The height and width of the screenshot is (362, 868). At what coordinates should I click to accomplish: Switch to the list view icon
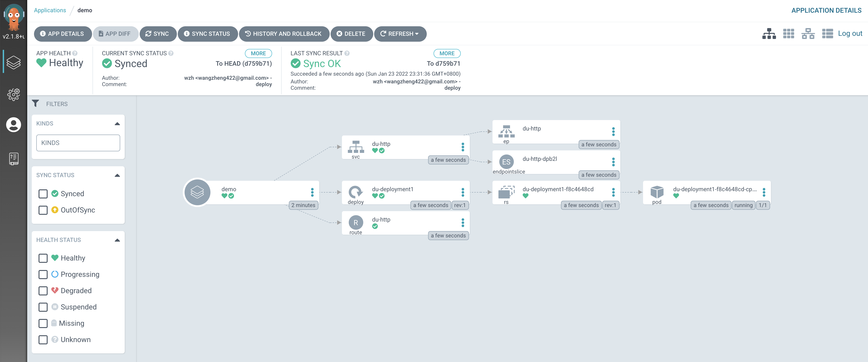tap(827, 34)
